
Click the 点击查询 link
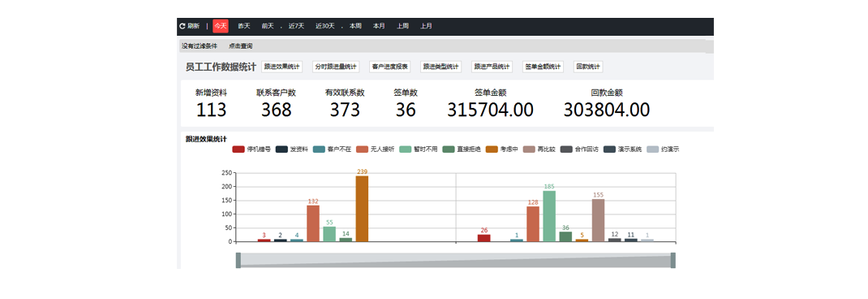[x=240, y=46]
